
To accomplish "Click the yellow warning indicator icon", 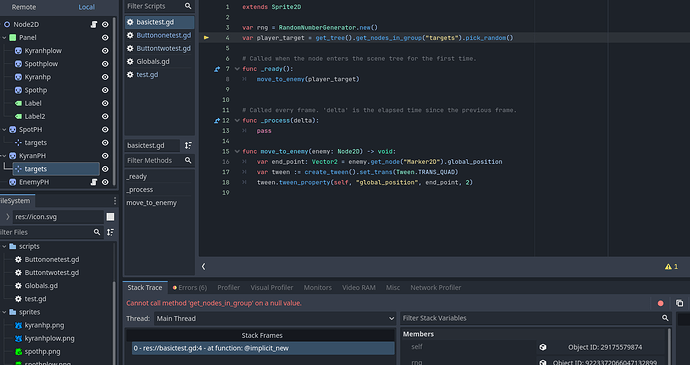I will 668,266.
